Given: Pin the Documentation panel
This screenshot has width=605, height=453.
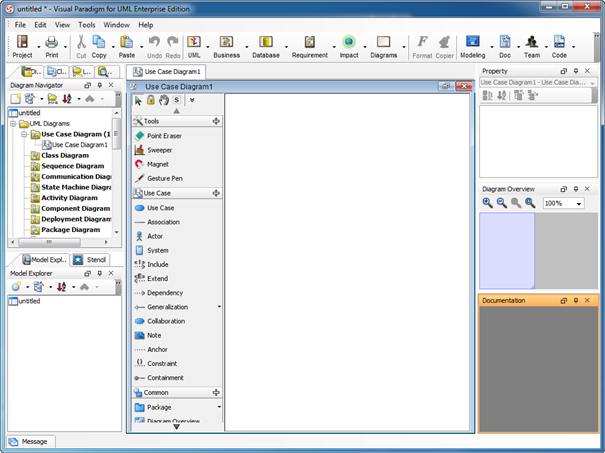Looking at the screenshot, I should click(x=576, y=300).
